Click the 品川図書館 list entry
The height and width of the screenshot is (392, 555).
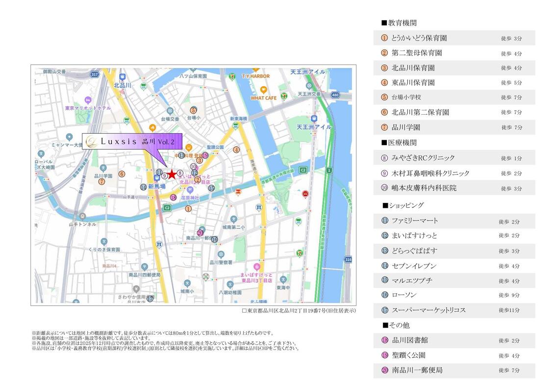point(454,340)
